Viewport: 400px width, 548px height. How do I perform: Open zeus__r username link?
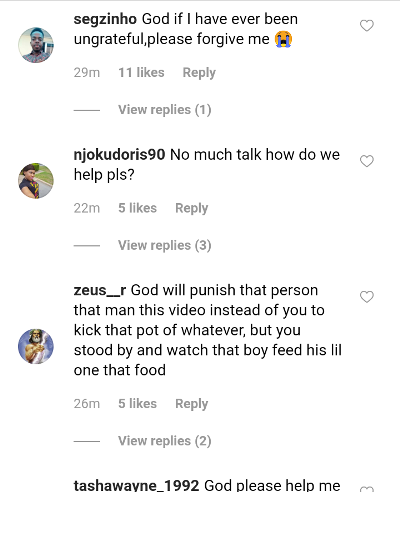click(x=100, y=290)
